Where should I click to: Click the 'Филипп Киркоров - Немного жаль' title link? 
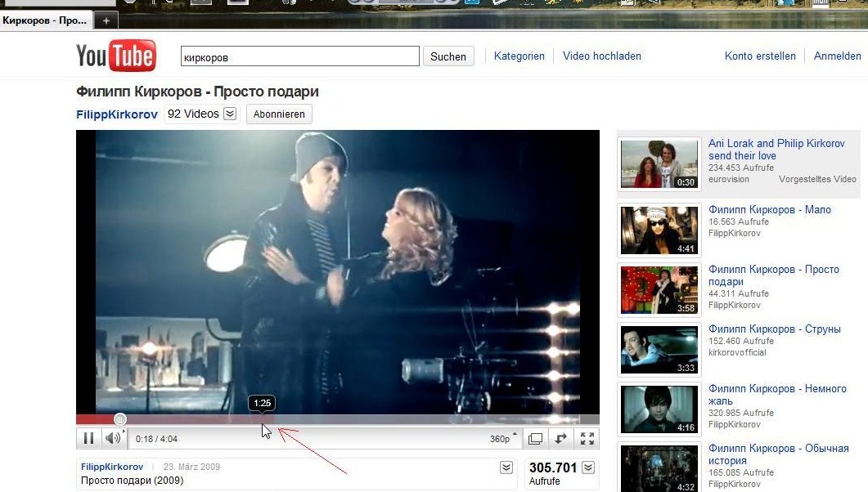point(777,395)
